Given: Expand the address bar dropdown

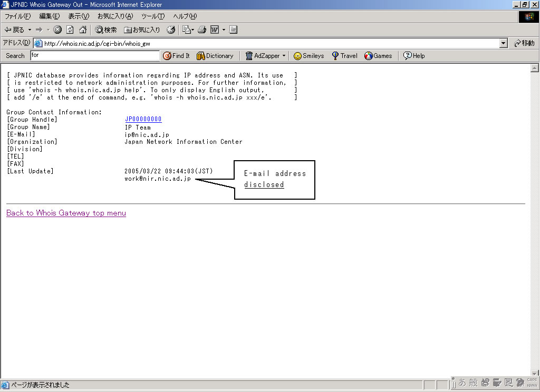Looking at the screenshot, I should 504,43.
